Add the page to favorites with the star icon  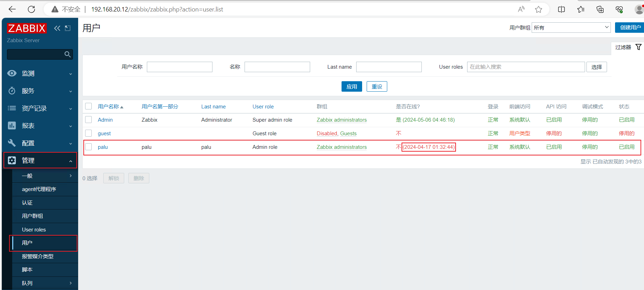pos(539,9)
